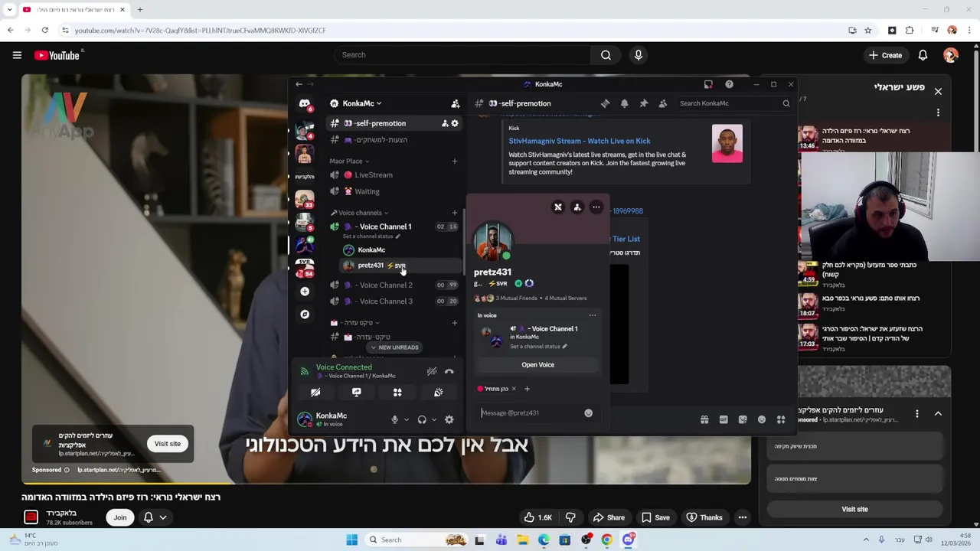This screenshot has height=551, width=980.
Task: Open sticker picker in chat bar
Action: tap(743, 419)
